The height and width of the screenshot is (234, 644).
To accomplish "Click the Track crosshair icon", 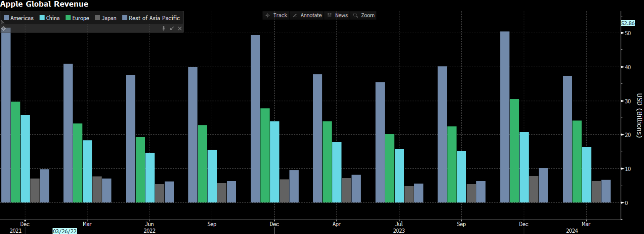I will (x=268, y=15).
